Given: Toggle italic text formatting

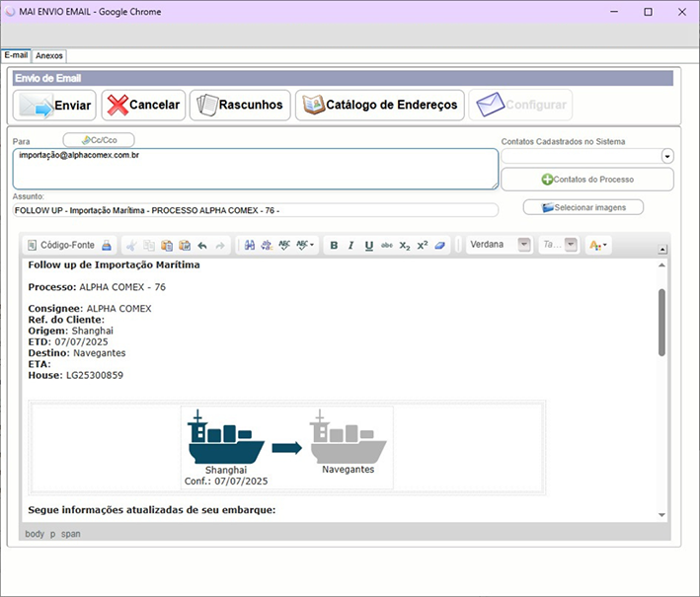Looking at the screenshot, I should [350, 245].
